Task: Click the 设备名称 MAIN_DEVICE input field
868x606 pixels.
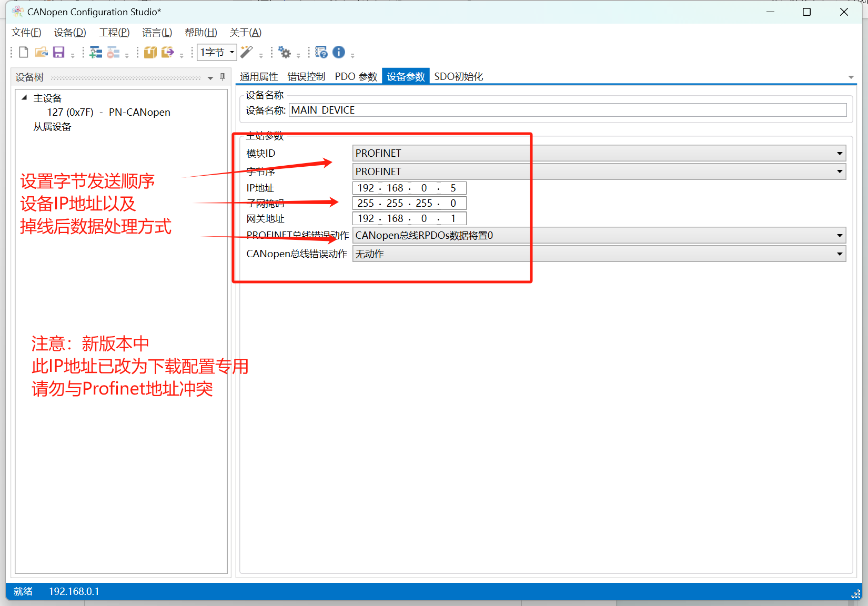Action: pos(568,110)
